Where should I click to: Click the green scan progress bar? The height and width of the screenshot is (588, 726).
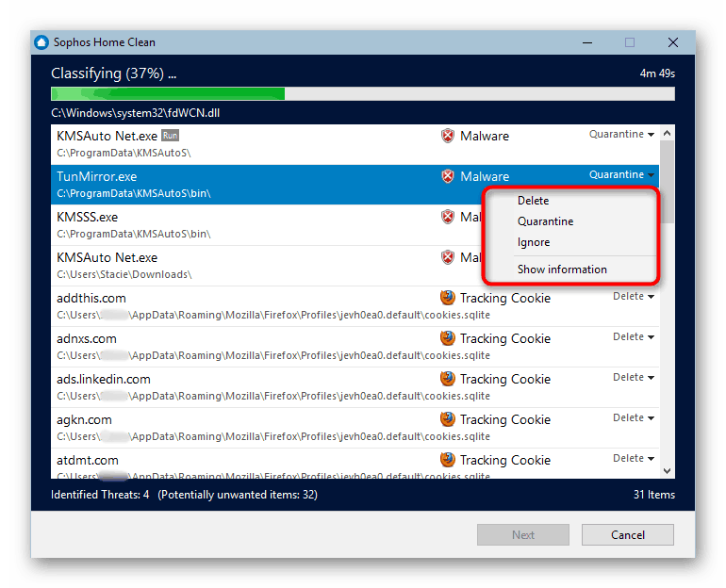point(363,93)
